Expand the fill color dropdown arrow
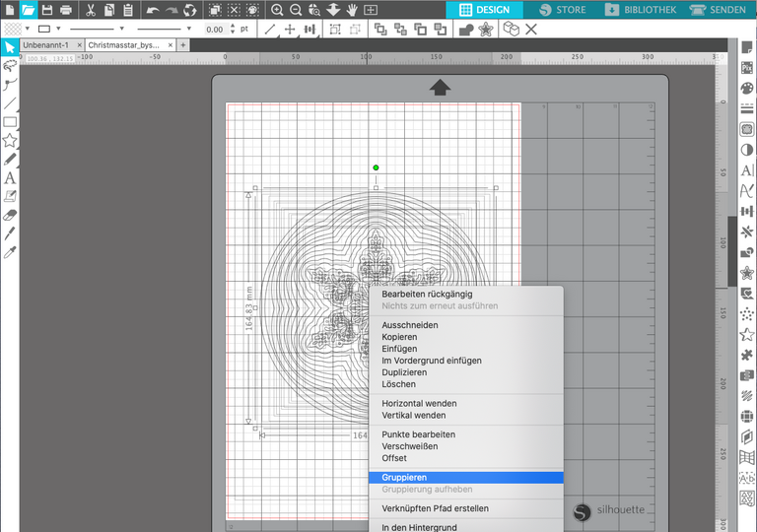Image resolution: width=757 pixels, height=532 pixels. click(27, 30)
